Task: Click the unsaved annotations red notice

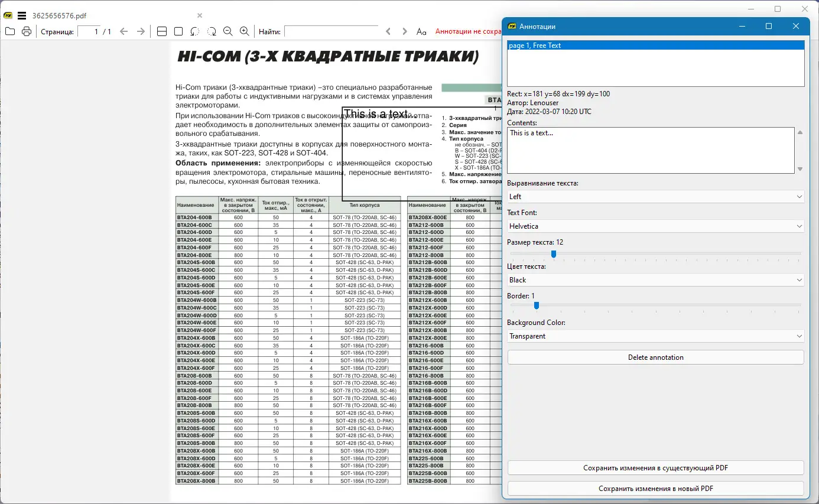Action: [468, 31]
